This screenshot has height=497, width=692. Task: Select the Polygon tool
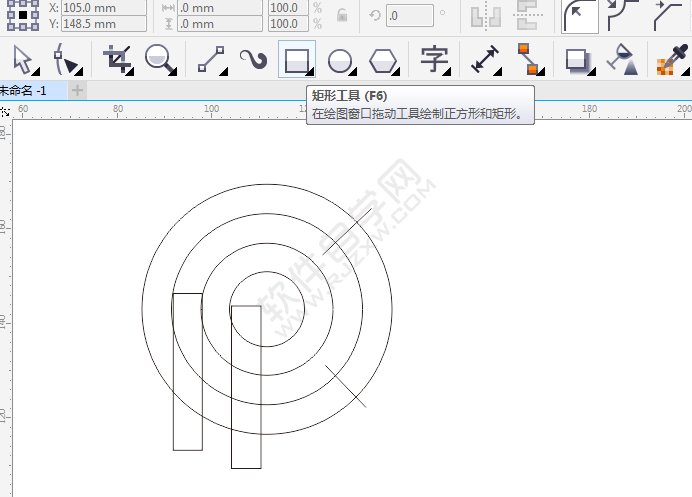pyautogui.click(x=383, y=61)
